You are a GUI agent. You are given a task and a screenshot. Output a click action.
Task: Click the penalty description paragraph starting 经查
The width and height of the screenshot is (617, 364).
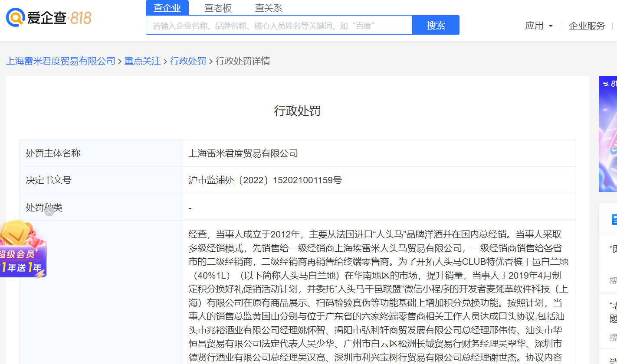(378, 296)
